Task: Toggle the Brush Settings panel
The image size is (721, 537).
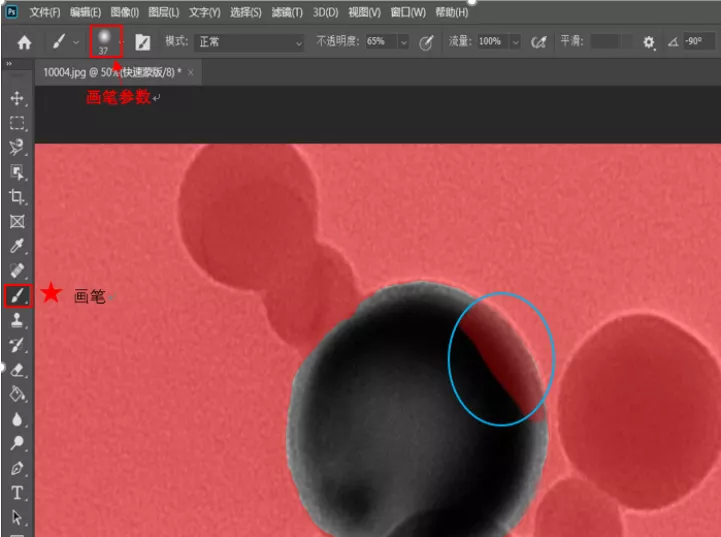Action: click(143, 42)
